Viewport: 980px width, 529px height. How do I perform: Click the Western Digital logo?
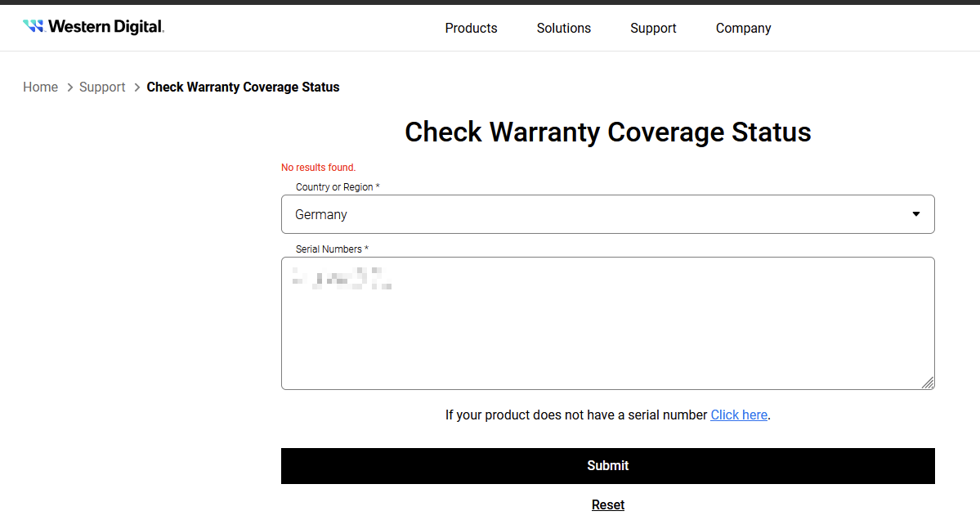pyautogui.click(x=94, y=26)
